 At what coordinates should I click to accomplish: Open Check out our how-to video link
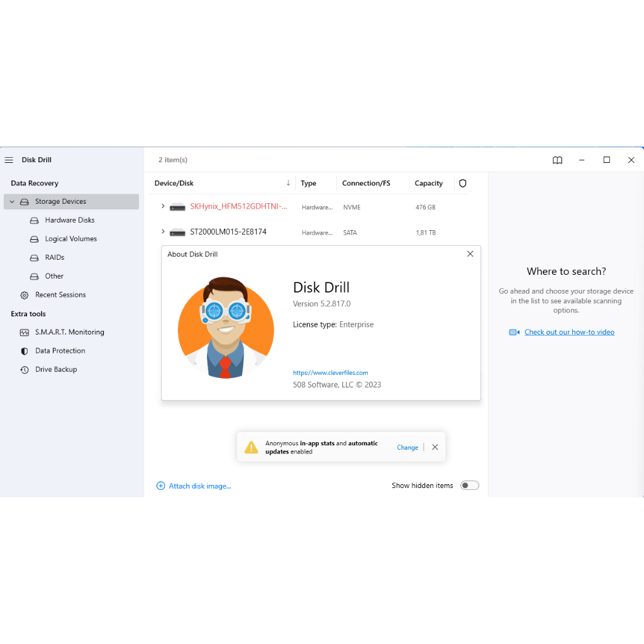tap(569, 332)
